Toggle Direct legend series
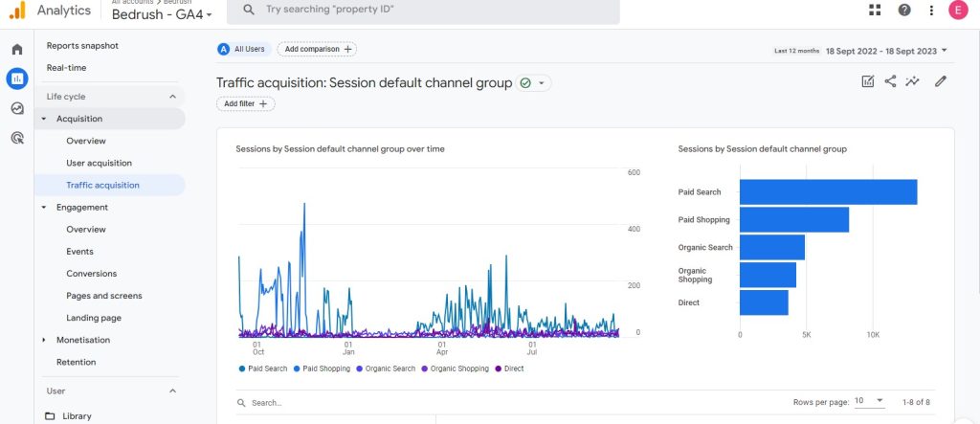This screenshot has height=424, width=980. [x=509, y=369]
